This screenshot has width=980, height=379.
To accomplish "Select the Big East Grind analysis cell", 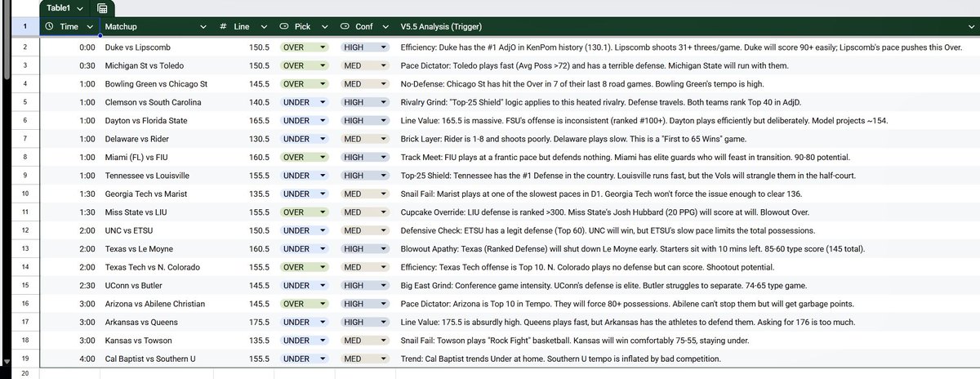I will point(687,285).
